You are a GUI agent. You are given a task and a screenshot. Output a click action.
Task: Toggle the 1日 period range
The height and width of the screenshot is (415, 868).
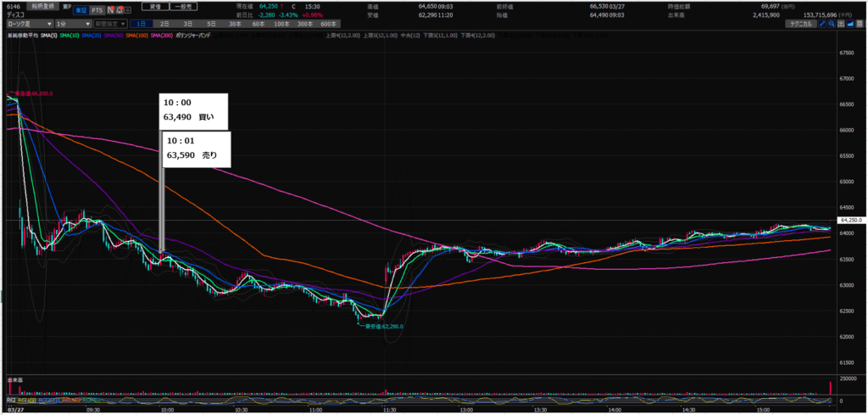(x=142, y=24)
